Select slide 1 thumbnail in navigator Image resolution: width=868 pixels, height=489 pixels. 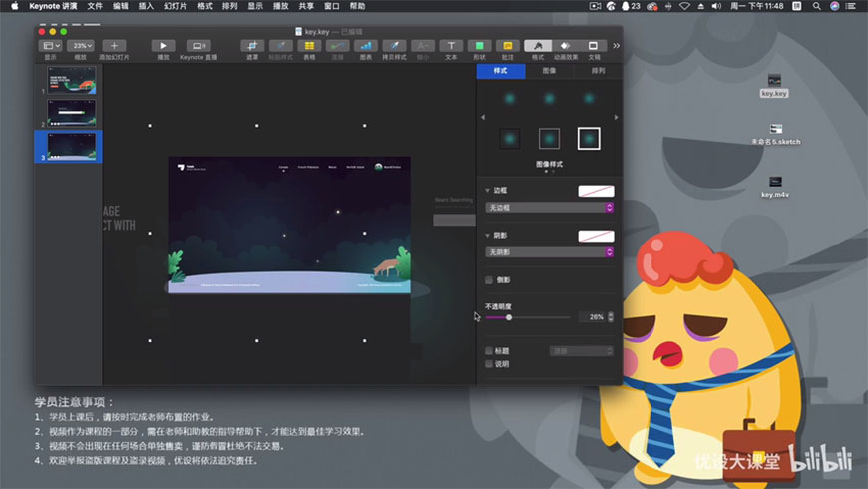click(72, 80)
